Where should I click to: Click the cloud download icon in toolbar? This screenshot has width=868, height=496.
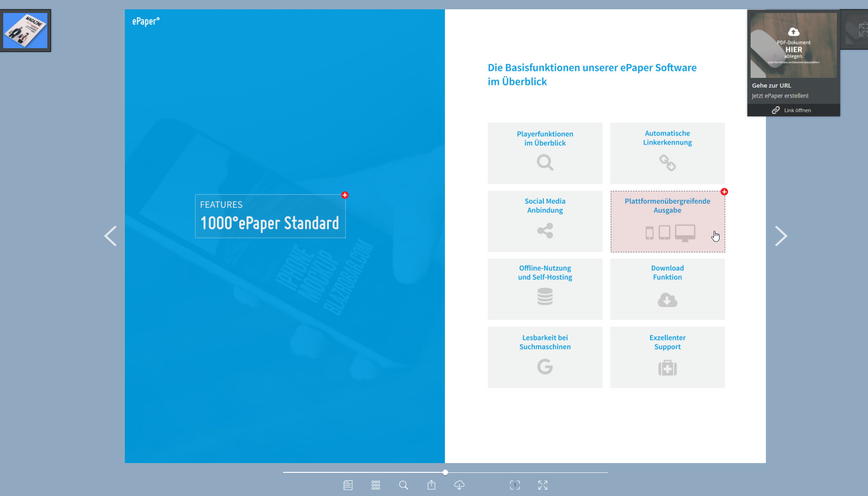pos(459,485)
